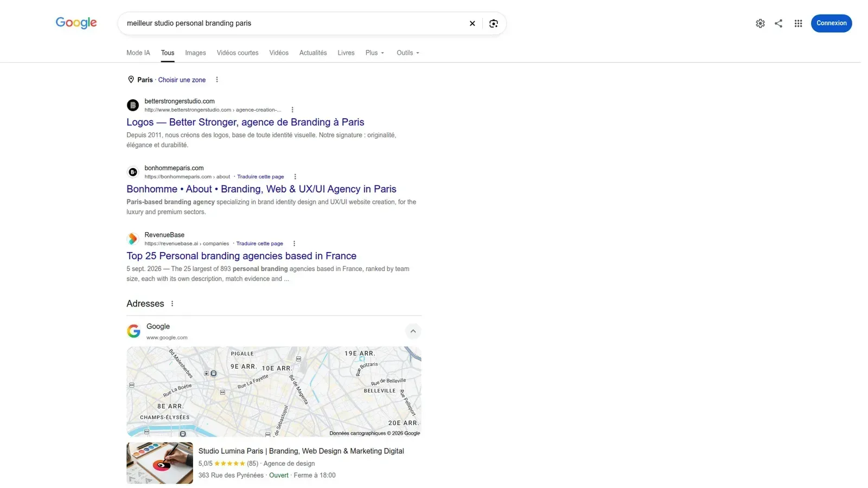Click the 363 Rue des Pyrénées address
The width and height of the screenshot is (868, 488).
pos(231,476)
